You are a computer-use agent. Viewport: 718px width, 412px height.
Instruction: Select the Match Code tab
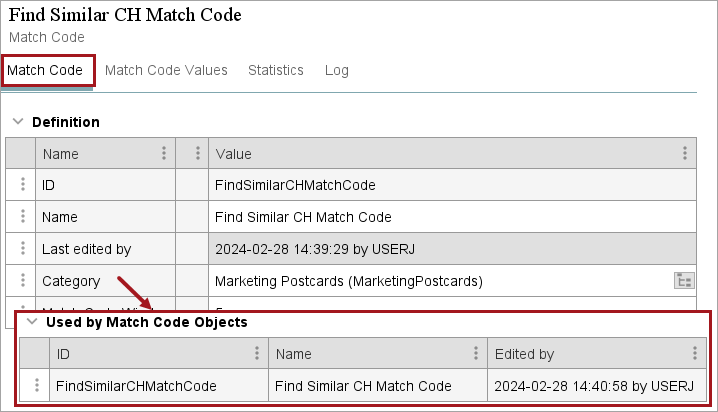(x=45, y=70)
